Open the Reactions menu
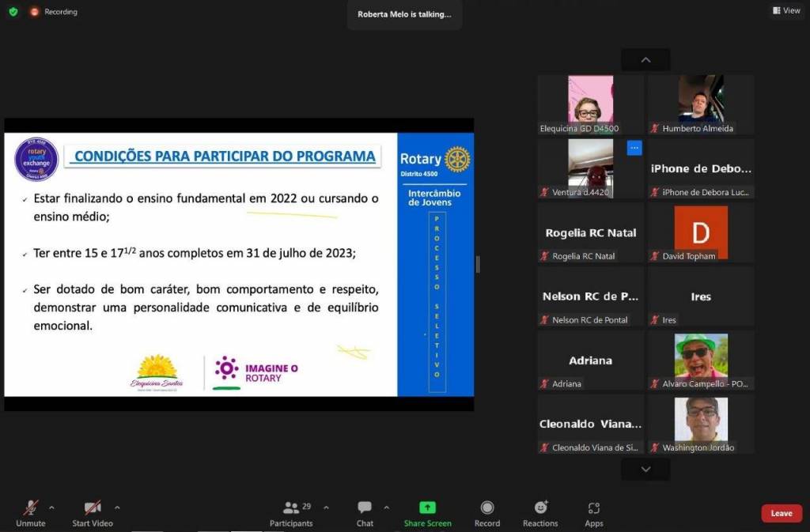The height and width of the screenshot is (532, 810). coord(540,512)
